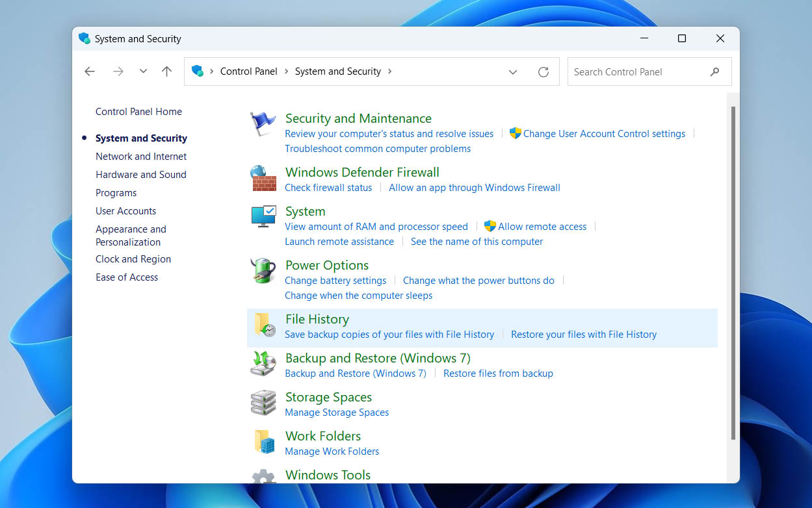Go up one level with the up arrow
The height and width of the screenshot is (508, 812).
click(166, 71)
